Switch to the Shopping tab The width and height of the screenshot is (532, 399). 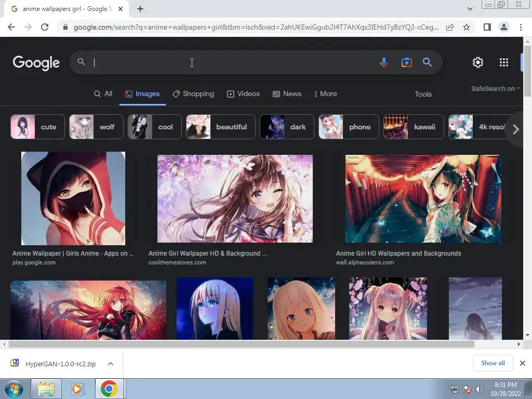pyautogui.click(x=193, y=94)
